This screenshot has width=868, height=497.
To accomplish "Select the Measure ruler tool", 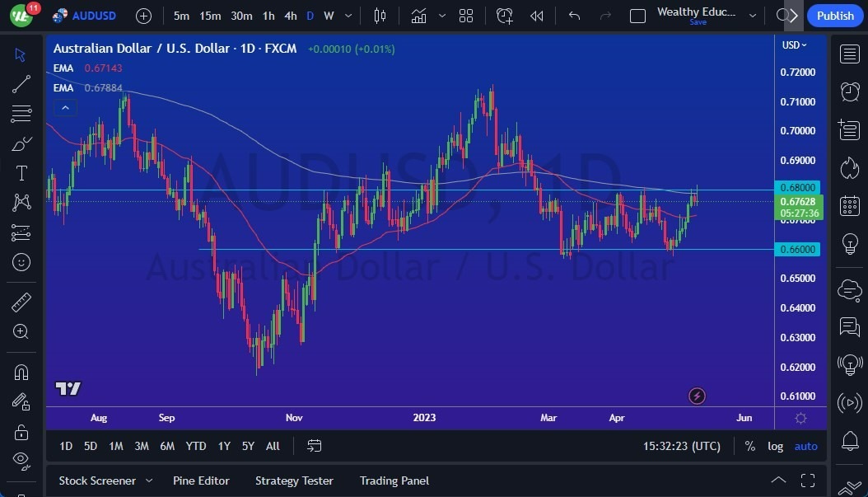I will 21,302.
